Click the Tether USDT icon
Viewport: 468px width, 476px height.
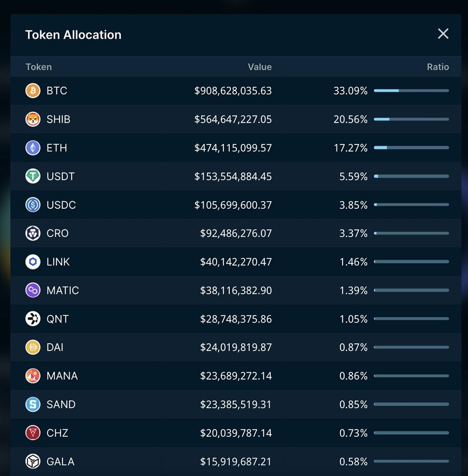point(33,176)
